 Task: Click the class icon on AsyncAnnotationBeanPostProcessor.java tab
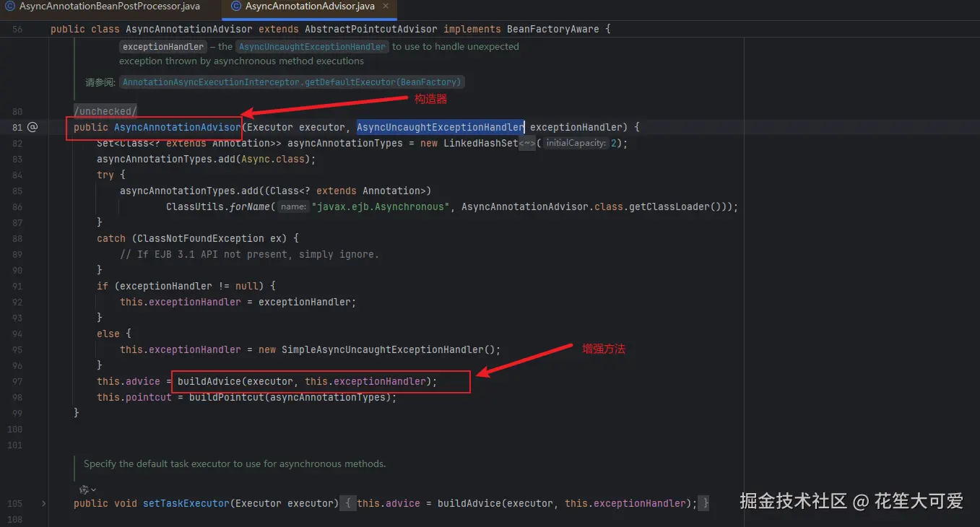[10, 6]
